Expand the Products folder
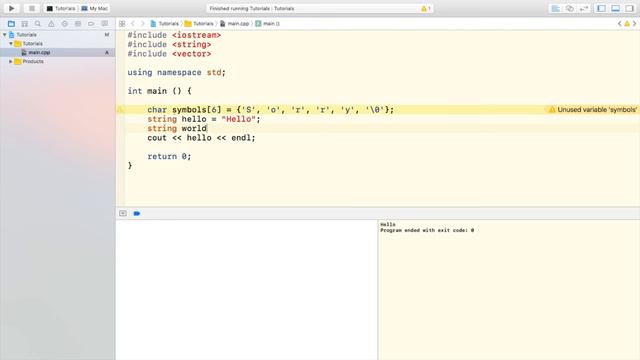This screenshot has width=640, height=360. [x=11, y=62]
